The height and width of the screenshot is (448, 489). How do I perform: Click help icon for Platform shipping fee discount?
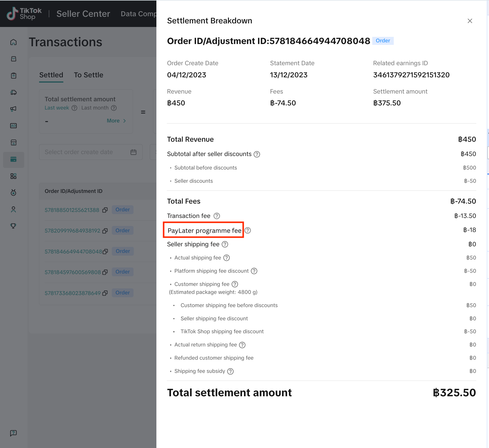click(x=254, y=271)
